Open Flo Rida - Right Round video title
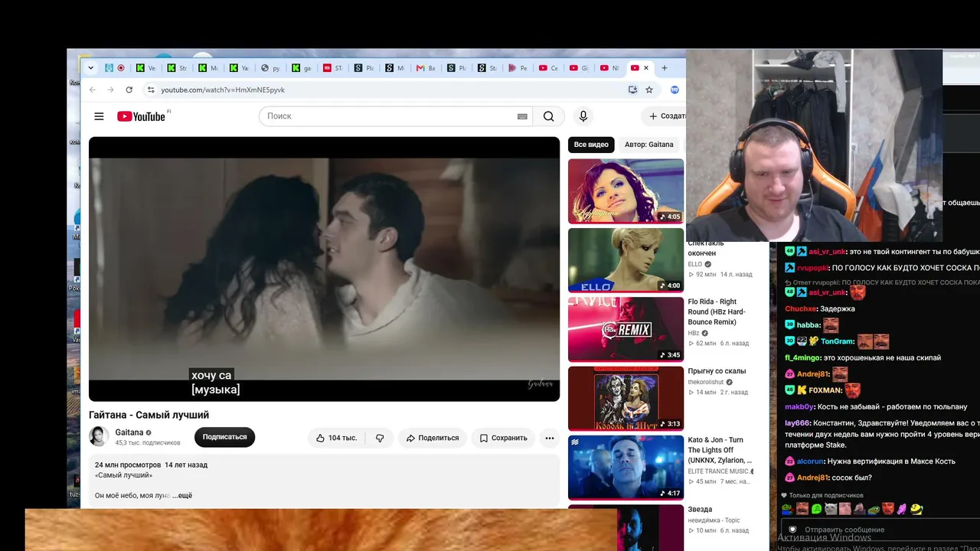This screenshot has width=980, height=551. click(x=717, y=311)
